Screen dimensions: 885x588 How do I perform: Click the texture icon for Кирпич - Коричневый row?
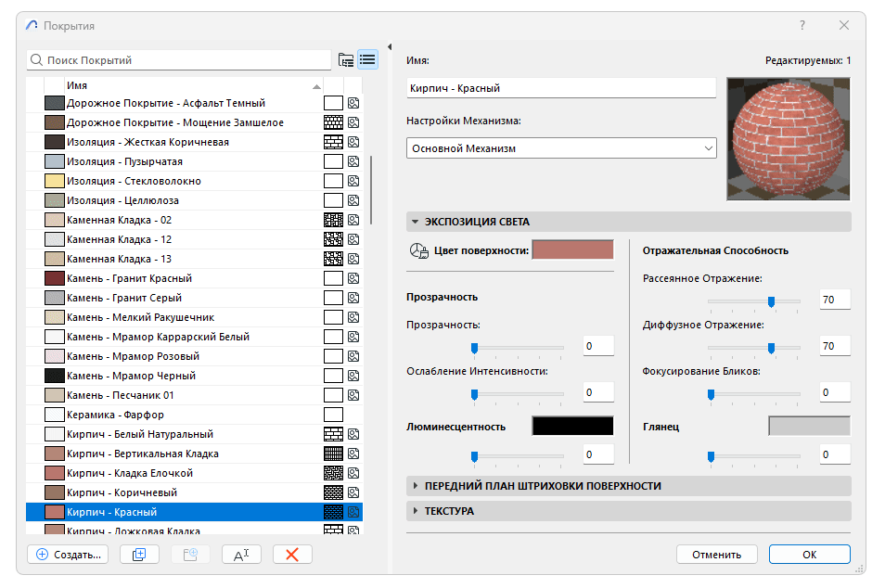tap(353, 492)
